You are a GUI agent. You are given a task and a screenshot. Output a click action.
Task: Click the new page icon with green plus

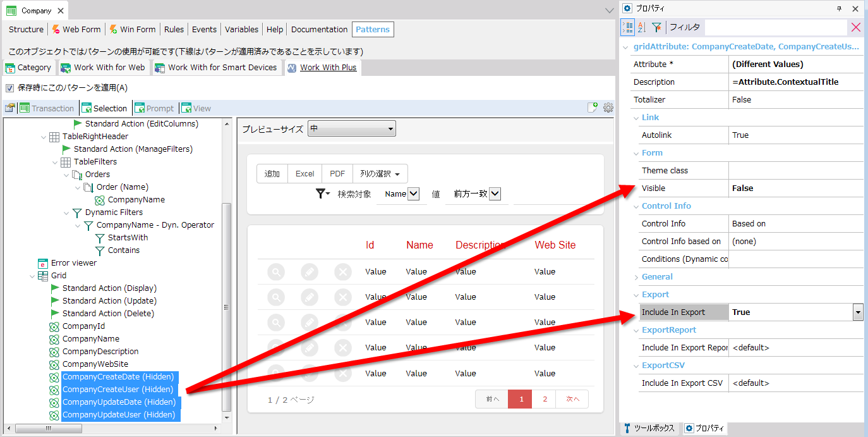tap(592, 108)
